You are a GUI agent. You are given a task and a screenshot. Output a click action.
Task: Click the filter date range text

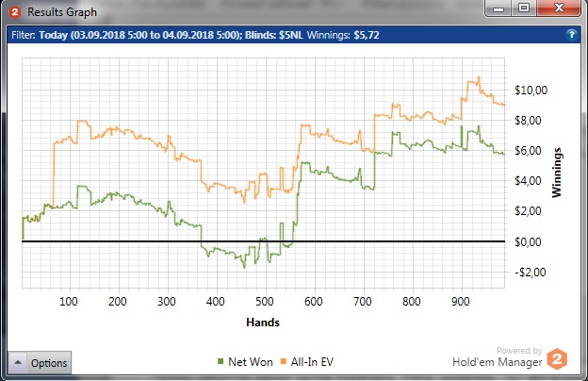click(x=140, y=35)
